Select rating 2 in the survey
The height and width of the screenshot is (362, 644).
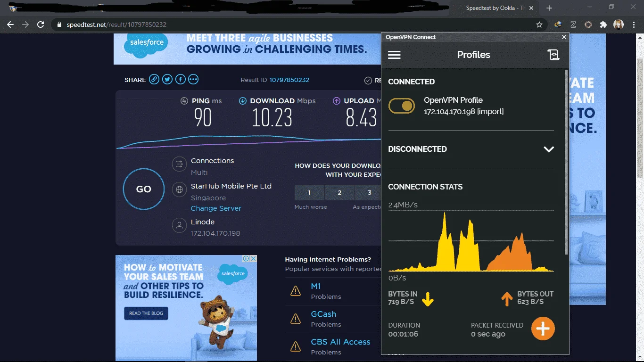point(339,192)
